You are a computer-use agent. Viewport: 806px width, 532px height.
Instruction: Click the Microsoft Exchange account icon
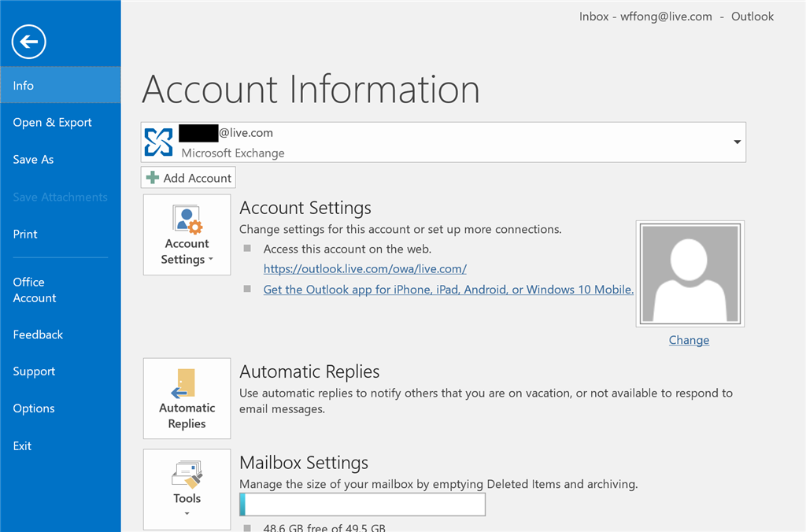tap(158, 142)
